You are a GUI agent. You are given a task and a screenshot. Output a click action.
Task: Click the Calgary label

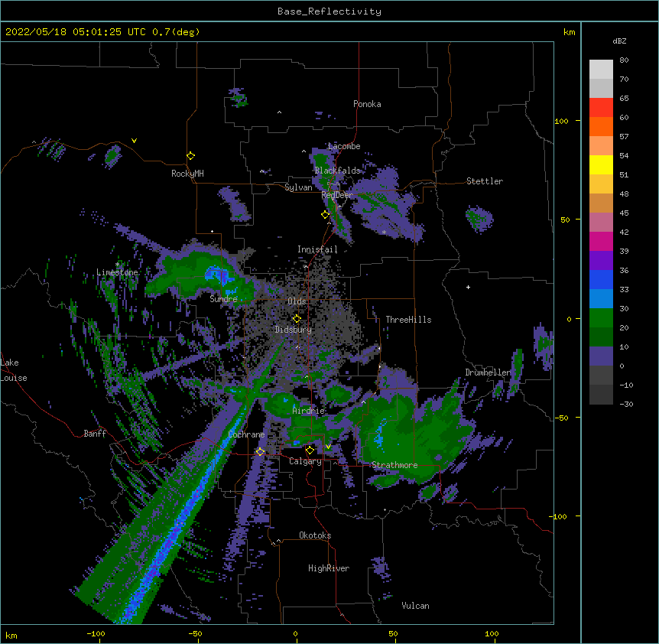[305, 461]
